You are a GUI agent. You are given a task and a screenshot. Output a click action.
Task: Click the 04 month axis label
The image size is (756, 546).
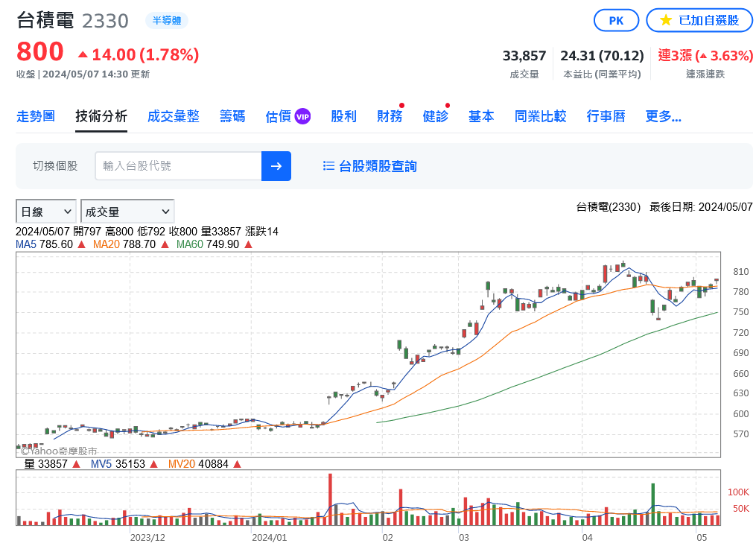[x=587, y=537]
